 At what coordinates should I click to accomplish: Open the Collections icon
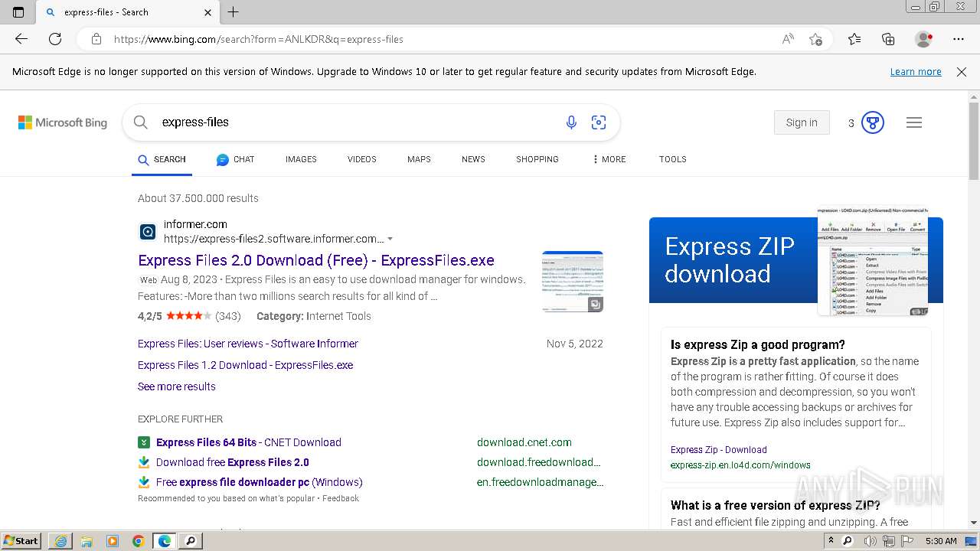coord(888,39)
